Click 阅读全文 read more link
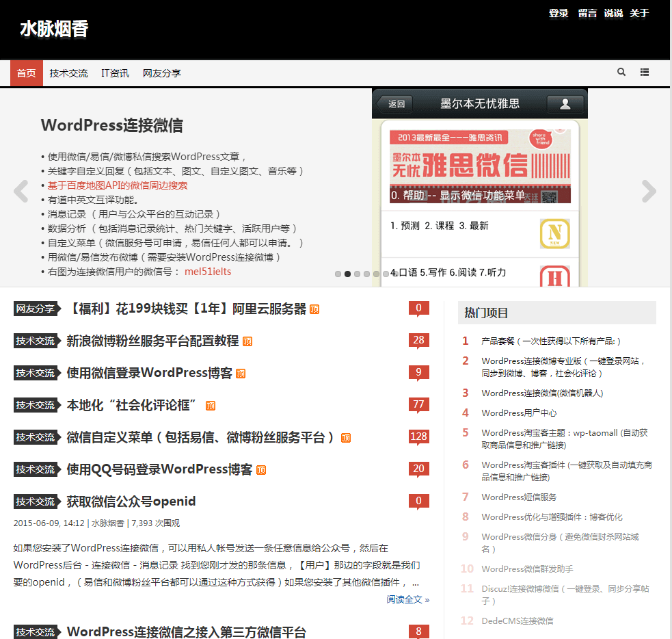Viewport: 672px width, 639px height. 407,599
